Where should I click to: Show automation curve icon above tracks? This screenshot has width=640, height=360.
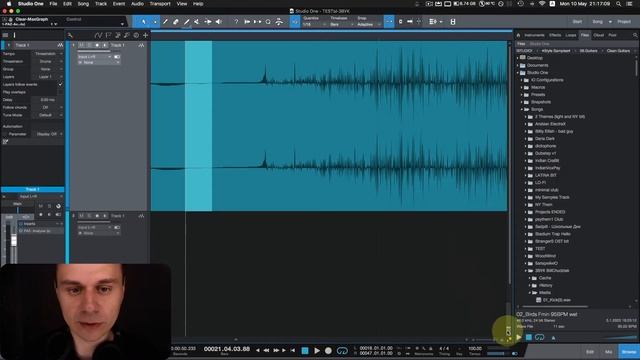(98, 36)
